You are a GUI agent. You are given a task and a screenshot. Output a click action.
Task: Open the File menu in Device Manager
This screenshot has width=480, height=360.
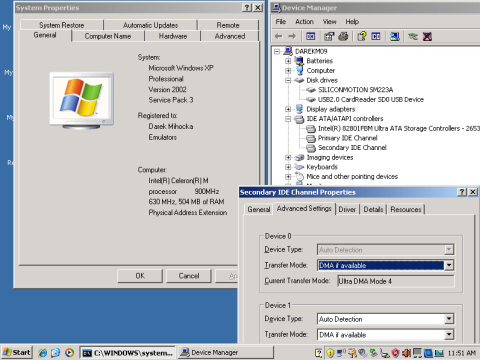tap(281, 22)
